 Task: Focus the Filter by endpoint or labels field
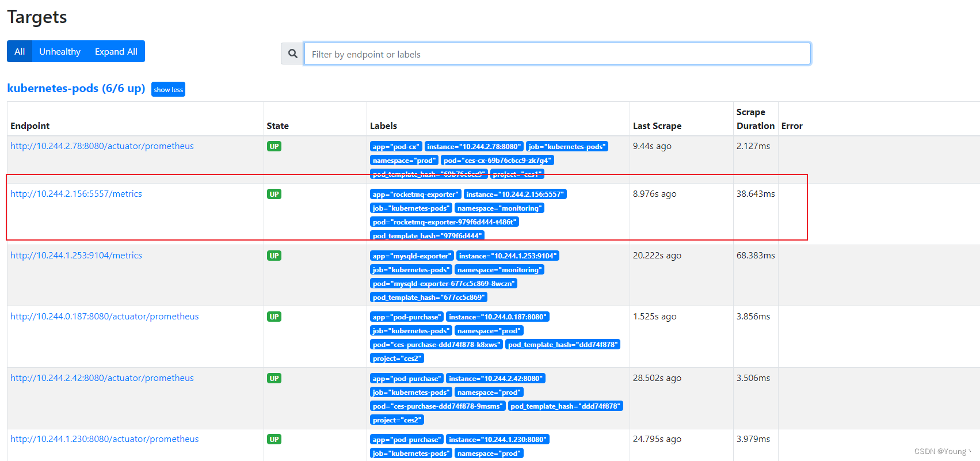coord(557,54)
